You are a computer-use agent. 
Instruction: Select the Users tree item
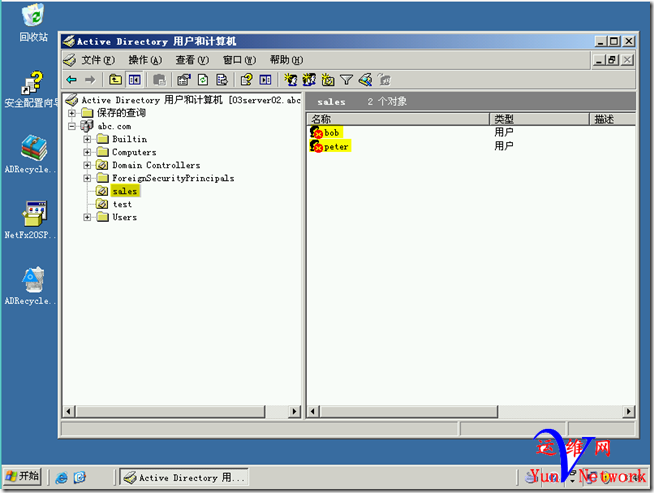coord(124,217)
